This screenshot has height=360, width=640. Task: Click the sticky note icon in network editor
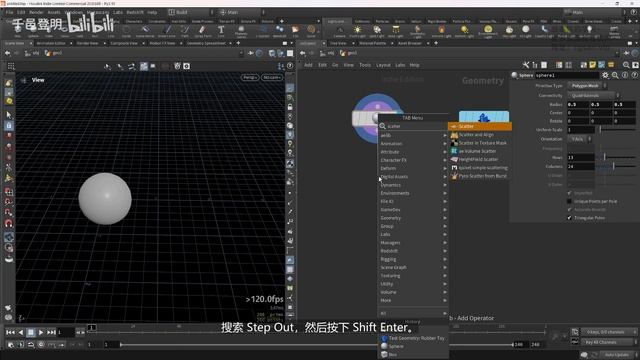coord(592,65)
